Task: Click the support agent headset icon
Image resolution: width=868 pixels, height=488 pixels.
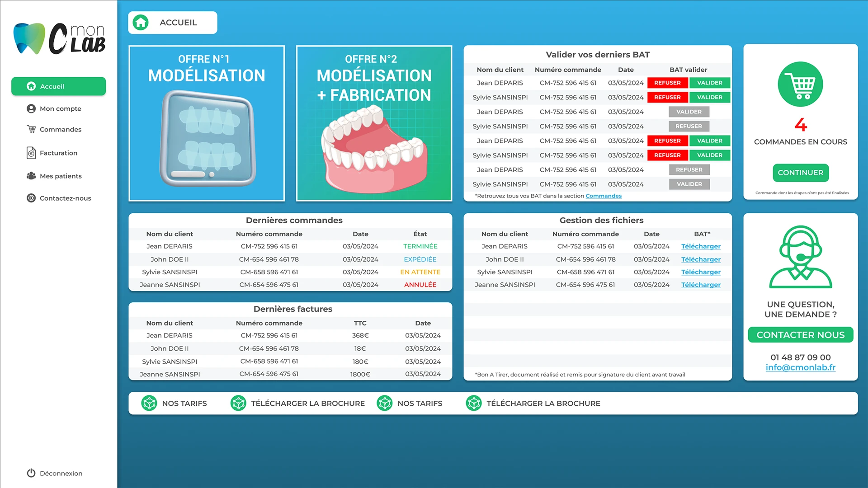Action: coord(800,257)
